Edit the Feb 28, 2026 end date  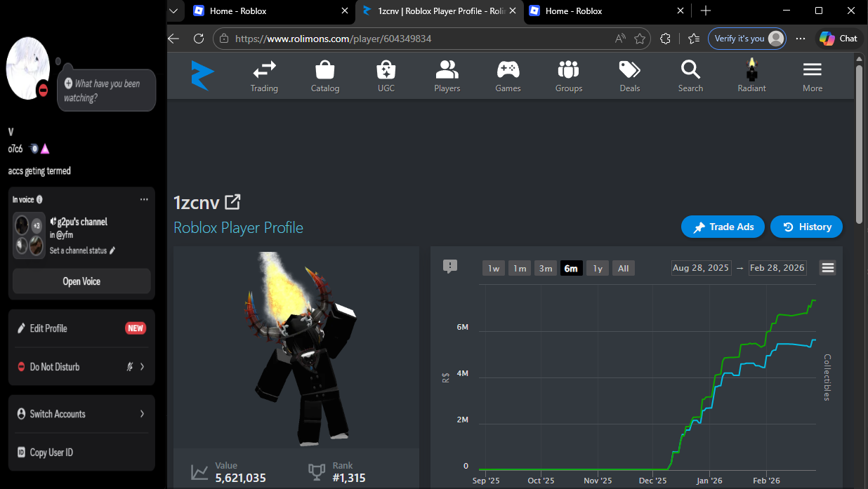point(777,268)
